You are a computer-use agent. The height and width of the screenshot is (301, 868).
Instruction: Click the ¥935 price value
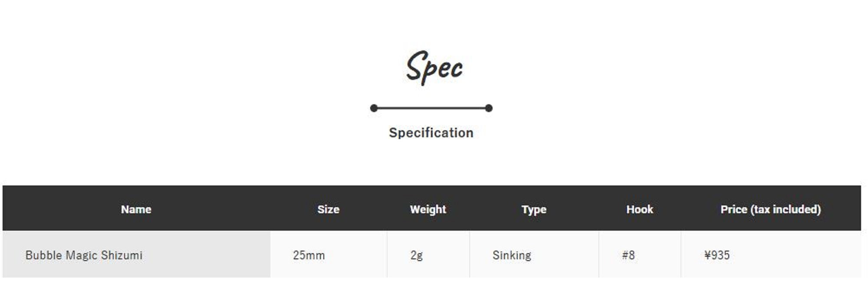click(717, 255)
